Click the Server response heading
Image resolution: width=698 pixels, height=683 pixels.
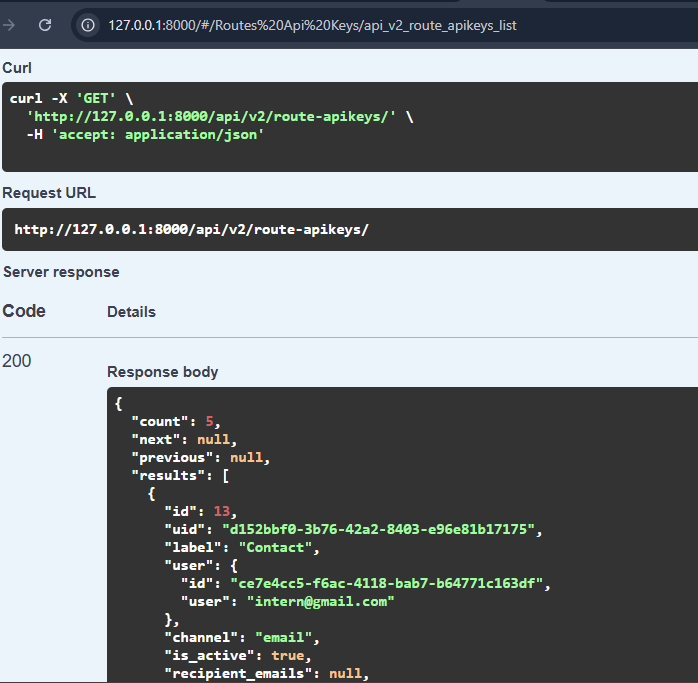(61, 272)
